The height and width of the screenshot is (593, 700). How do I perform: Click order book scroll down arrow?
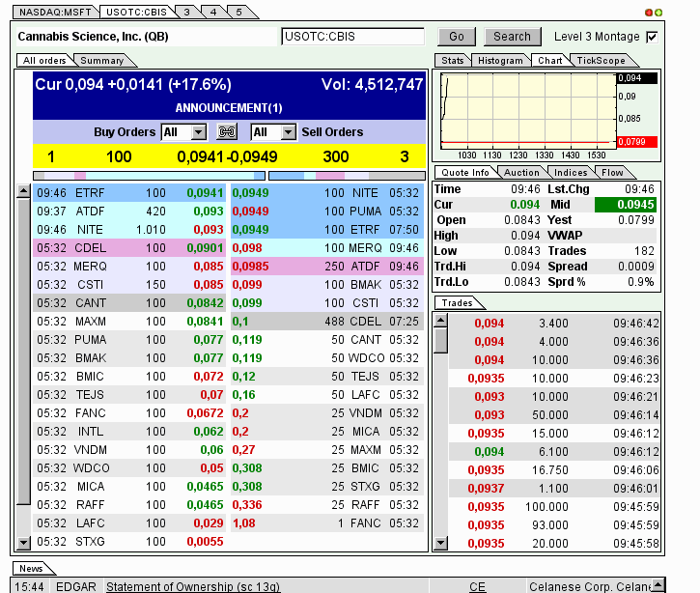pyautogui.click(x=24, y=543)
